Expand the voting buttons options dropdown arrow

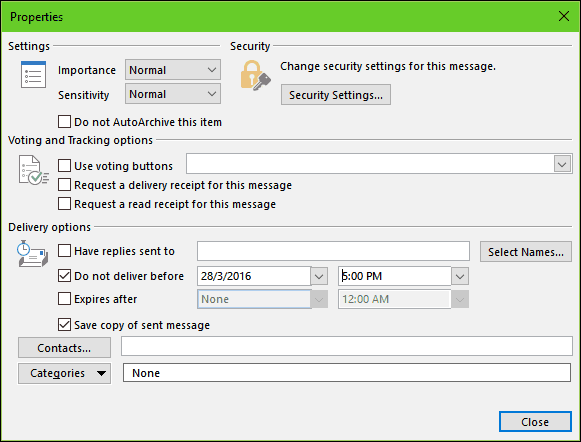[562, 164]
